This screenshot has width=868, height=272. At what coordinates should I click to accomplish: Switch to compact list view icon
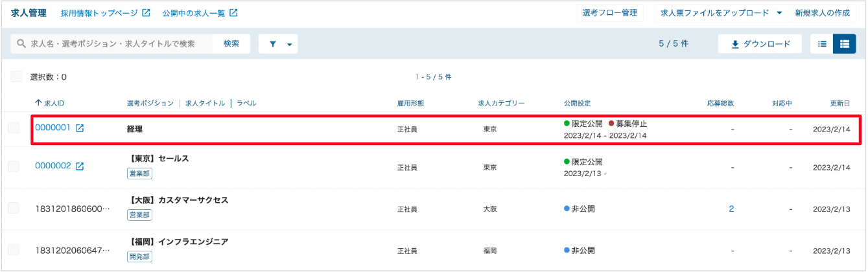(x=822, y=44)
